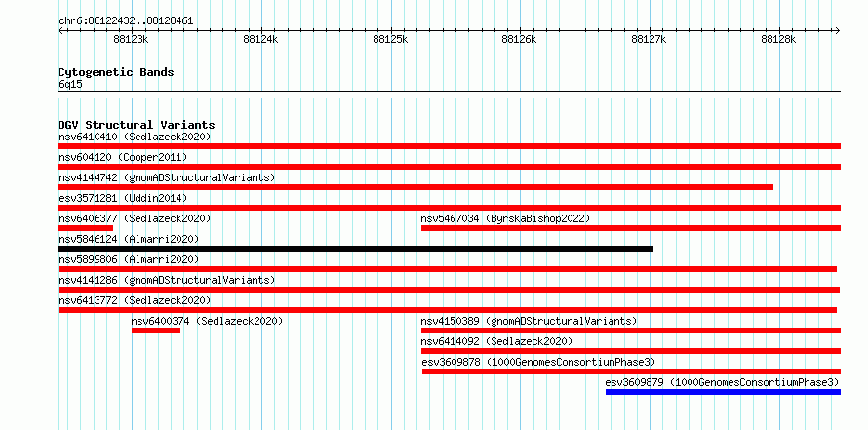
Task: Click the short red bar under nsv6400374
Action: pos(156,331)
